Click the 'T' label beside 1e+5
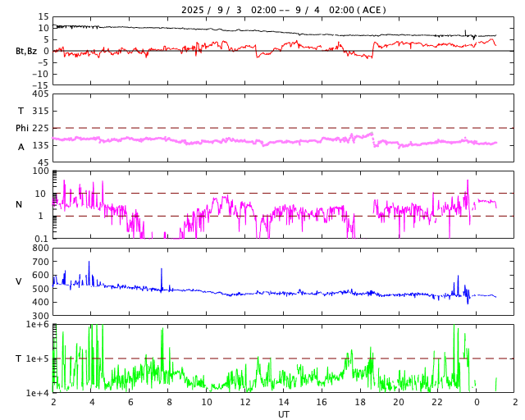The height and width of the screenshot is (420, 525). [19, 358]
